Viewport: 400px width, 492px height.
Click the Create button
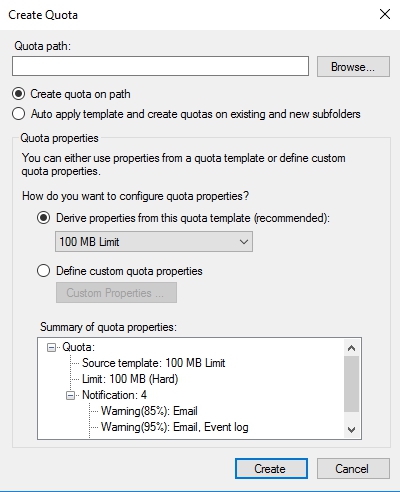pos(271,469)
